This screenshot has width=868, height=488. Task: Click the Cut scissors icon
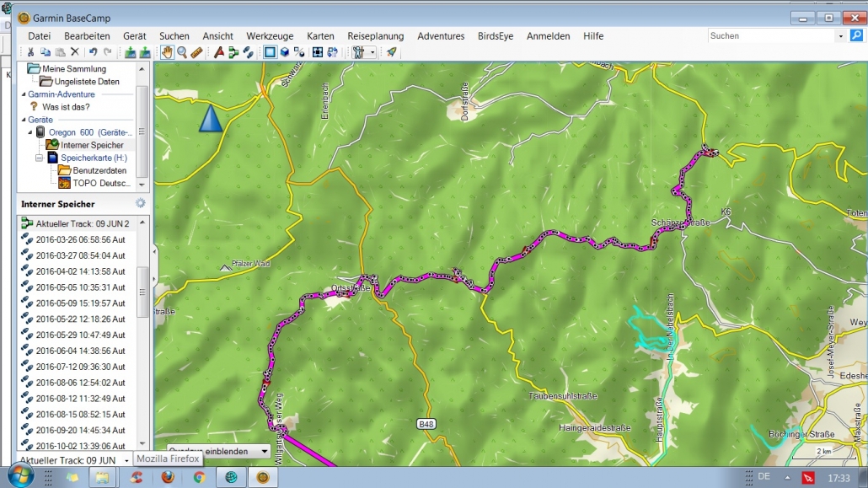[x=30, y=52]
